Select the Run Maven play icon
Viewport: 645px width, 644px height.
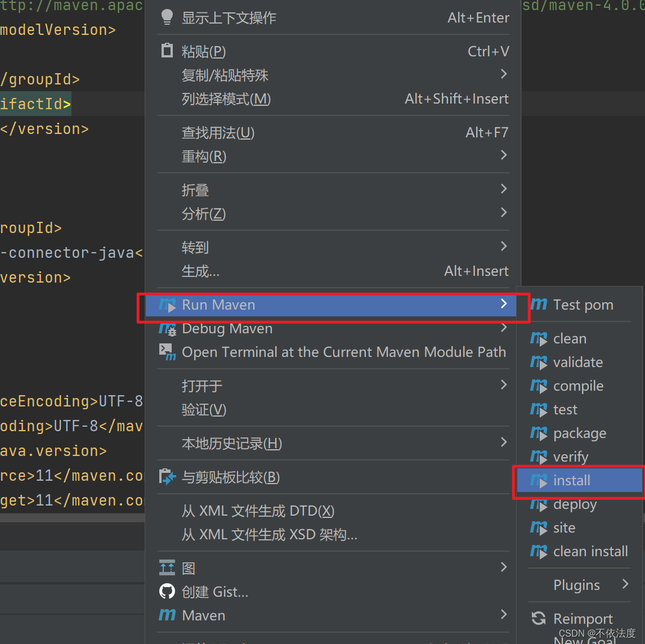click(168, 305)
